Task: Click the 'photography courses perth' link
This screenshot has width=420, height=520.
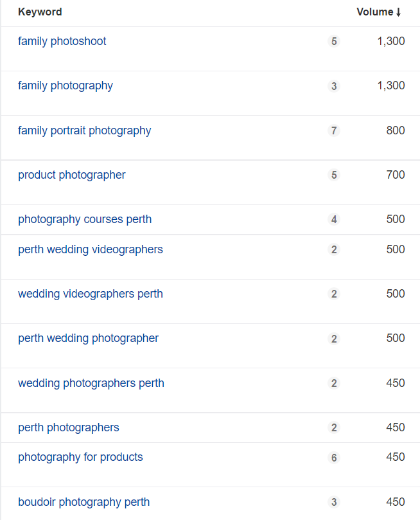Action: 85,220
